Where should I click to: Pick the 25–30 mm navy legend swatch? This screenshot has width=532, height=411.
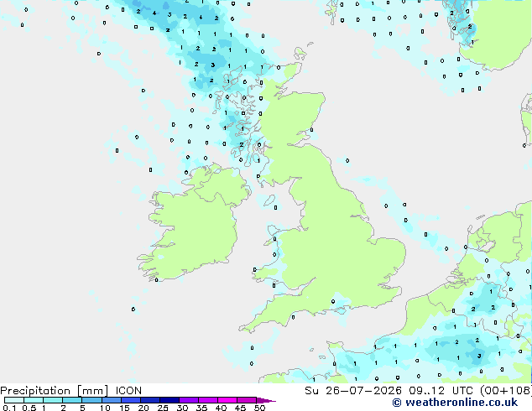170,400
